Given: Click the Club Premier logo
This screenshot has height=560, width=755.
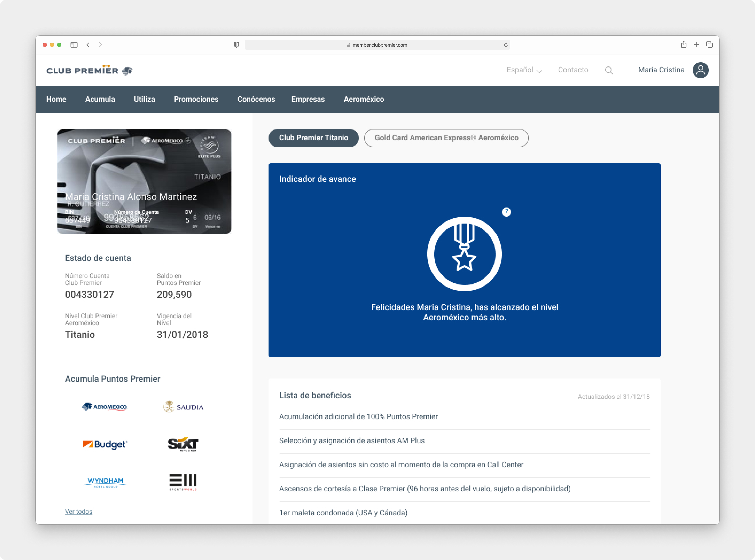Looking at the screenshot, I should tap(89, 70).
